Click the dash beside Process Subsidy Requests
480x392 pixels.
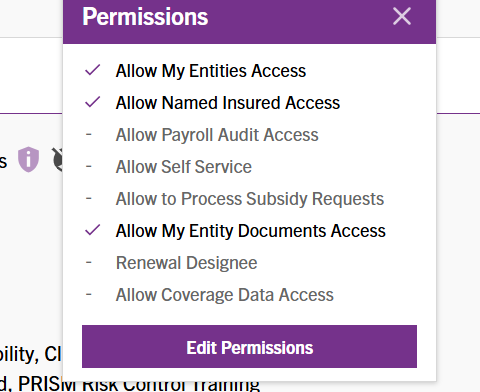click(x=89, y=198)
